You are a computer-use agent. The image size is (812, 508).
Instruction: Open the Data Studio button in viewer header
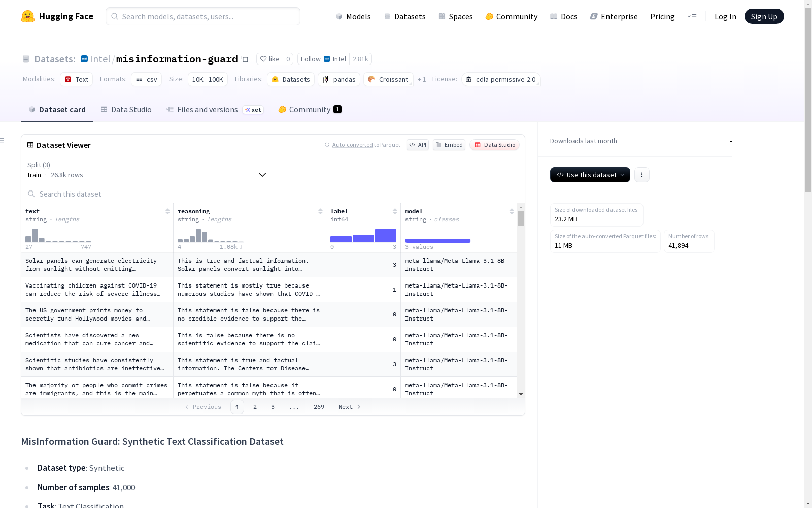(x=494, y=145)
